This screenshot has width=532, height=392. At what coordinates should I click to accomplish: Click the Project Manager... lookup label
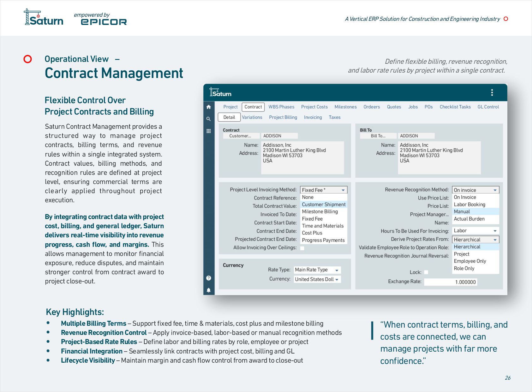pos(429,215)
